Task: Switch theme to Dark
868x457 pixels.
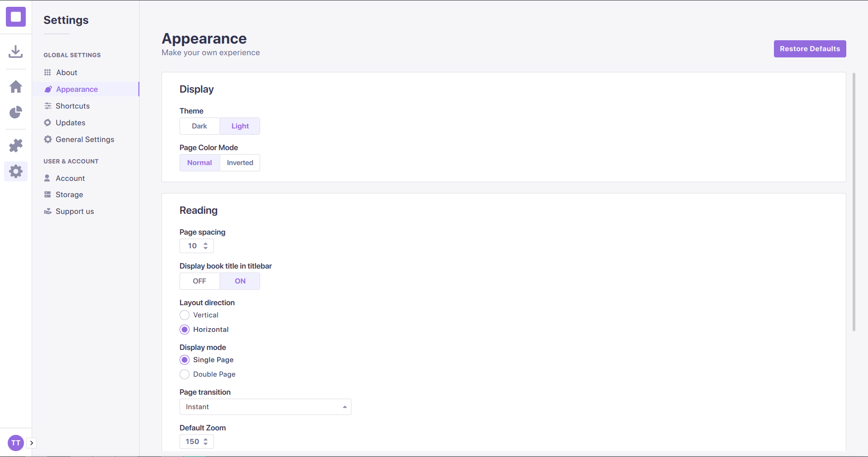Action: [x=199, y=126]
